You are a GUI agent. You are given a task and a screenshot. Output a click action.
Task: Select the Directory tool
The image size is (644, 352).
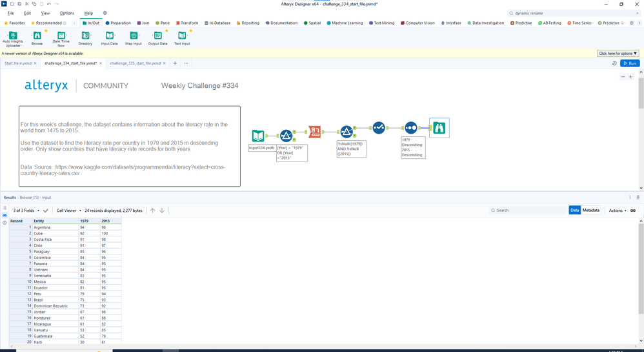click(x=85, y=38)
